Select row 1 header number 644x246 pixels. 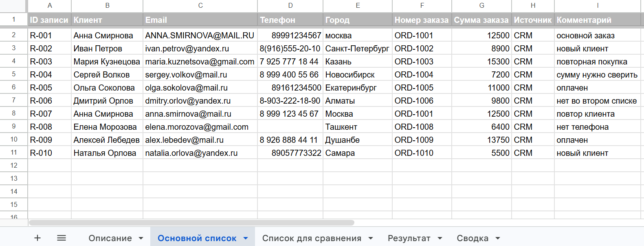coord(14,20)
